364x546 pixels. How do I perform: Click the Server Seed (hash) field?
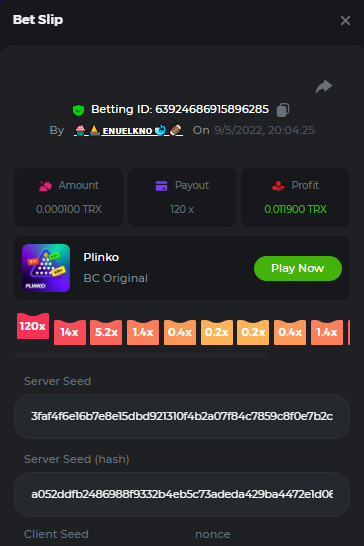coord(182,494)
